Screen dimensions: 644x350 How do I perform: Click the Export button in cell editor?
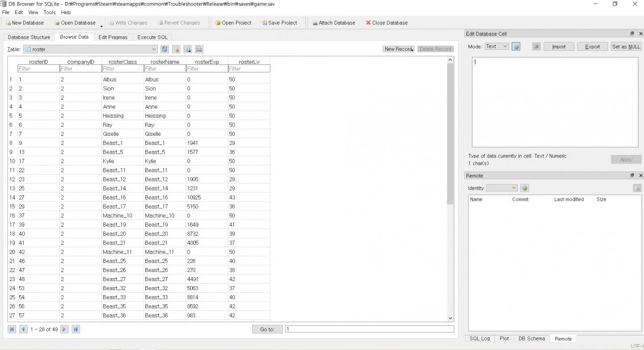[592, 46]
